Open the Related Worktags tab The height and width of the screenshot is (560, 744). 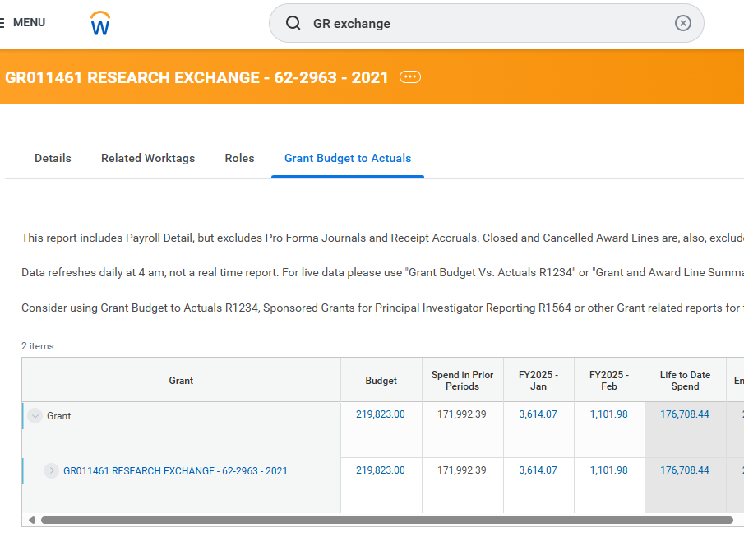point(148,158)
